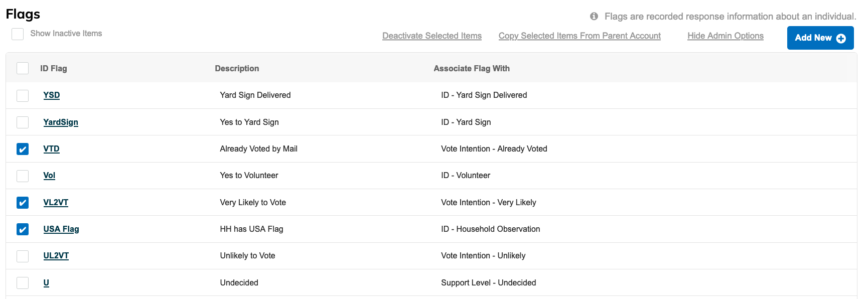Image resolution: width=868 pixels, height=299 pixels.
Task: Uncheck the USA Flag checkbox
Action: [x=22, y=229]
